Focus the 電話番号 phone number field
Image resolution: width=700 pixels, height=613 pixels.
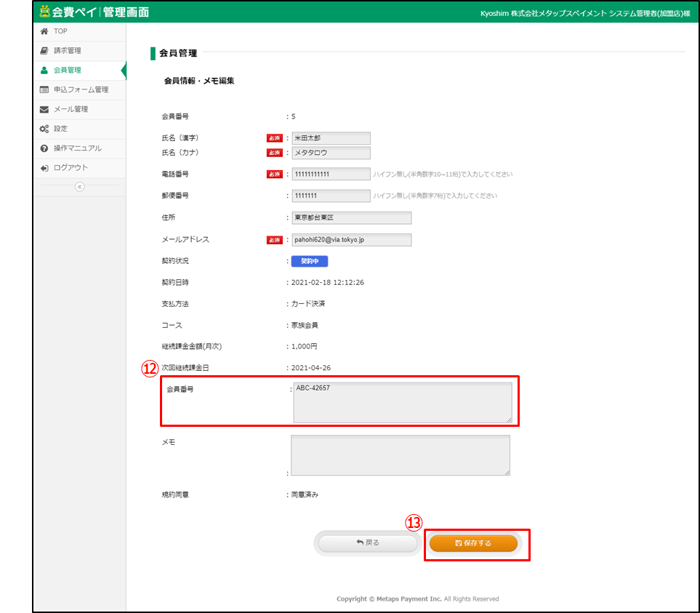[331, 175]
